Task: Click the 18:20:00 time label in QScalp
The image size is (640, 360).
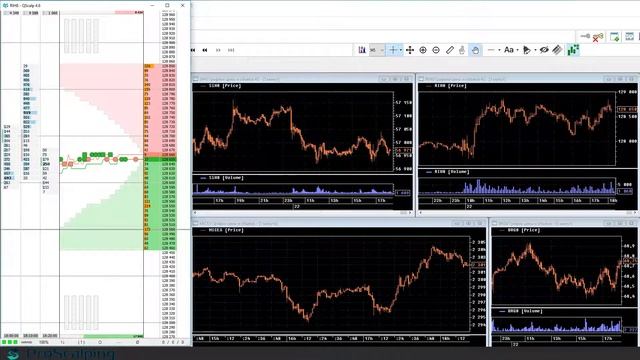Action: click(x=50, y=336)
